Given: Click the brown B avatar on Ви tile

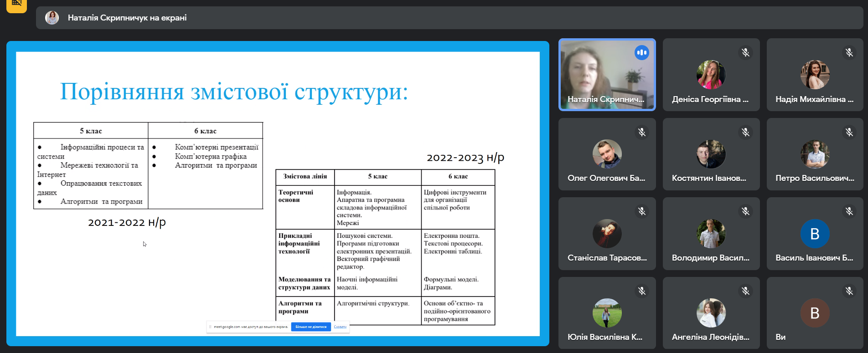Looking at the screenshot, I should point(815,313).
